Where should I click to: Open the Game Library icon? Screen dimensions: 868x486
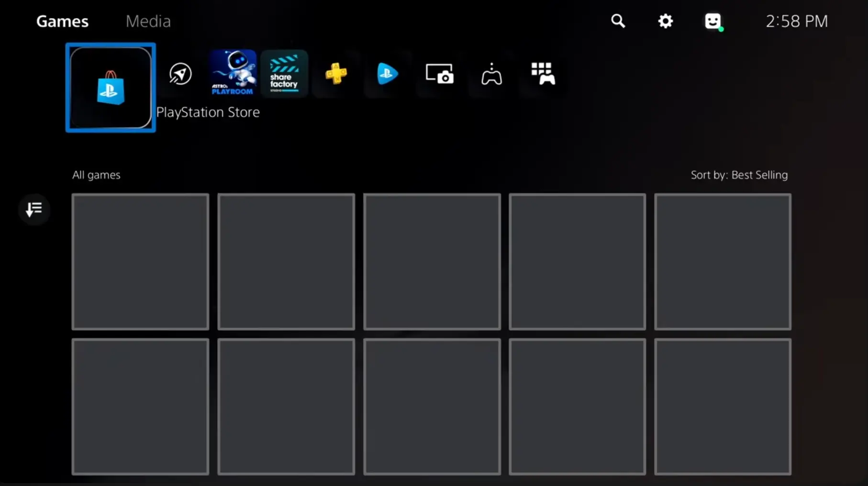click(543, 74)
